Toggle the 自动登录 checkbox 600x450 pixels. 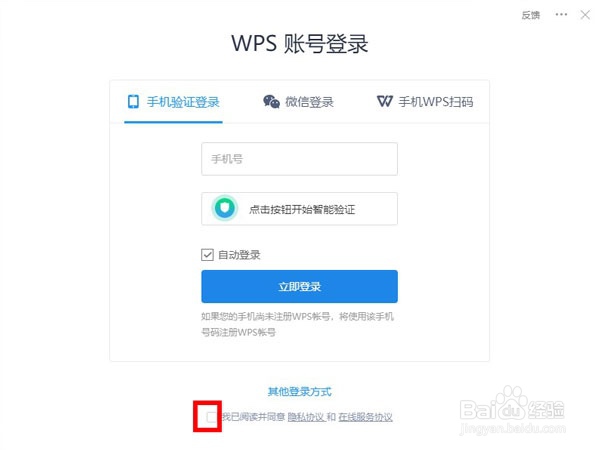click(x=207, y=254)
